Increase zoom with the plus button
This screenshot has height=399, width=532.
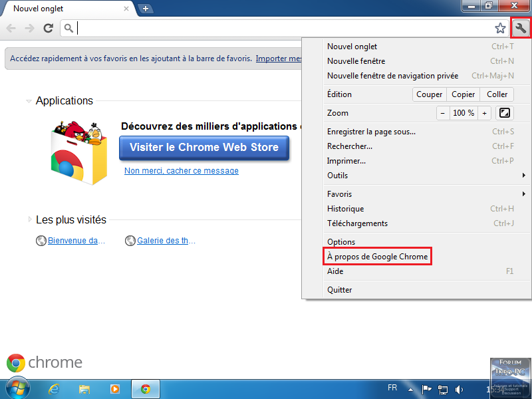click(485, 113)
